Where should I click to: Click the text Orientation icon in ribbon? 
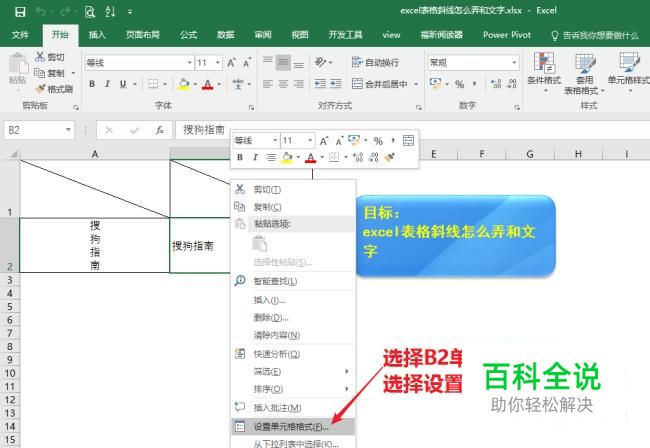coord(320,62)
